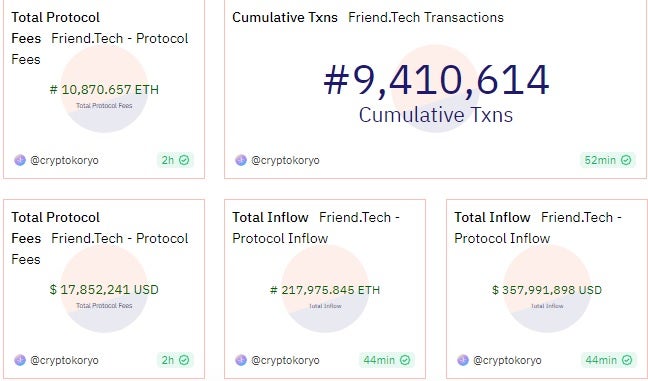Screen dimensions: 648x381
Task: Click the avatar icon on the USD Total Inflow card
Action: tap(463, 360)
